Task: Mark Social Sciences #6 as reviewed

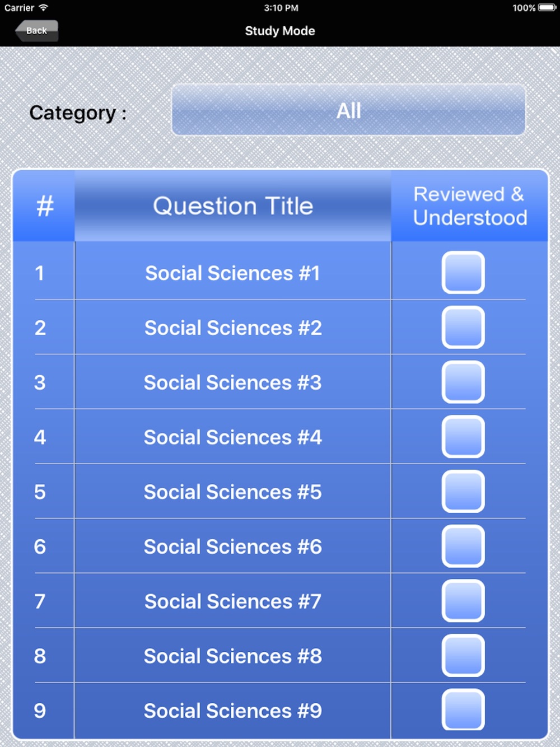Action: click(x=463, y=546)
